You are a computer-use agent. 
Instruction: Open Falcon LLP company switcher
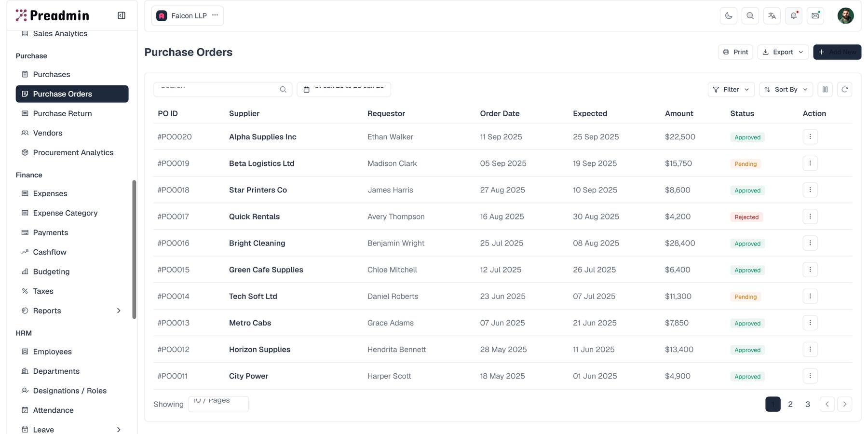188,15
